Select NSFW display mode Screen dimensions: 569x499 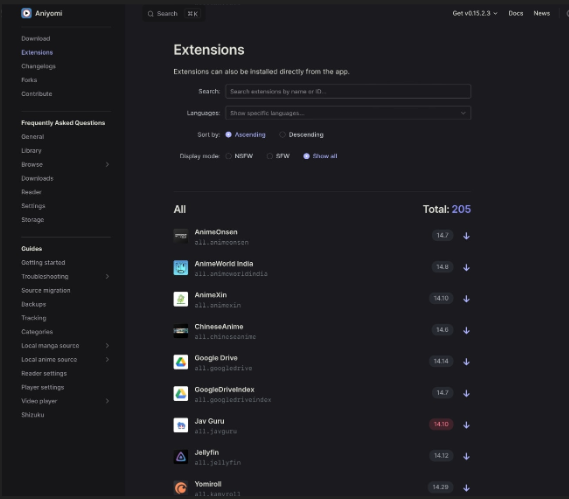click(239, 156)
